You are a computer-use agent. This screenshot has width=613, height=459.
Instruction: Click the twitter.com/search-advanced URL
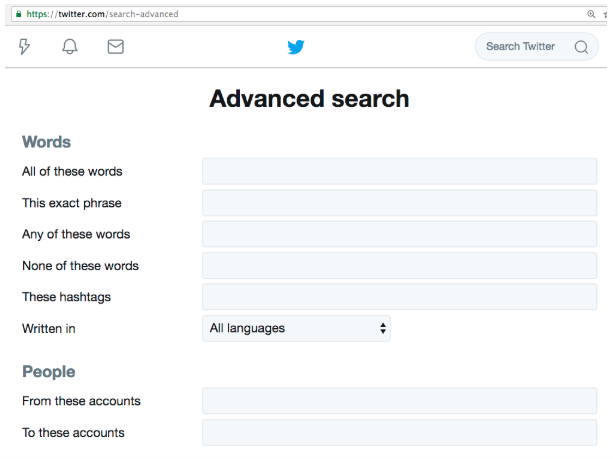pos(102,14)
